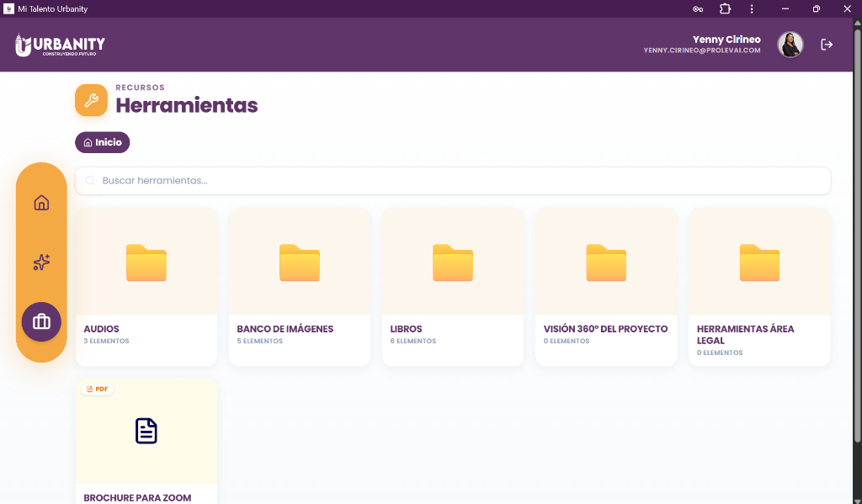Screen dimensions: 862x504
Task: Click the VISIÓN 360º DEL PROYECTO title
Action: point(605,329)
